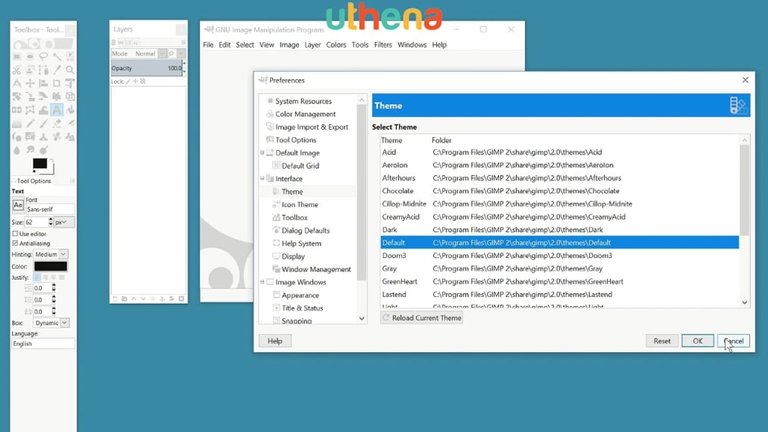The width and height of the screenshot is (768, 432).
Task: Choose the Cage Transform tool
Action: tap(30, 110)
